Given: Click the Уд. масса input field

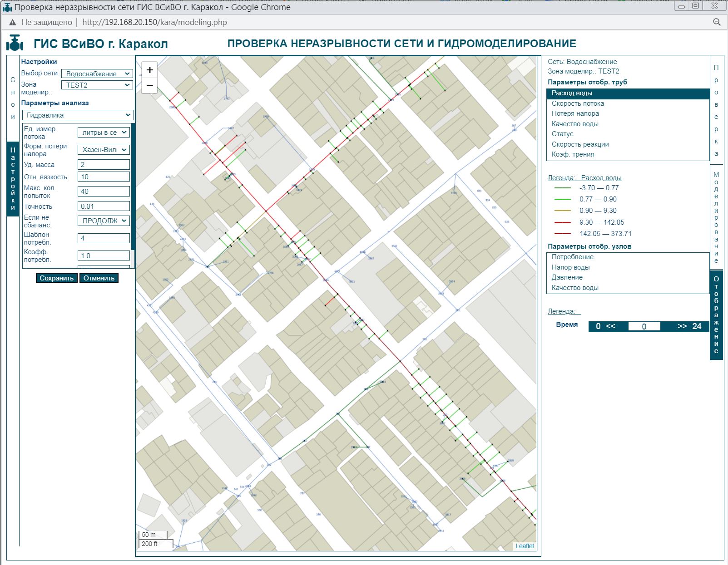Looking at the screenshot, I should tap(104, 165).
